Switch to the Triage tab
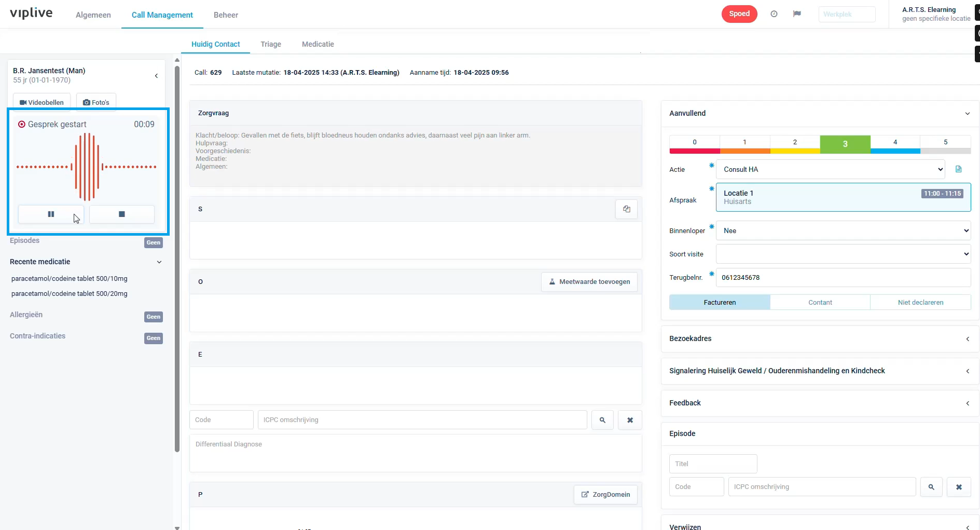The image size is (980, 530). click(x=270, y=44)
